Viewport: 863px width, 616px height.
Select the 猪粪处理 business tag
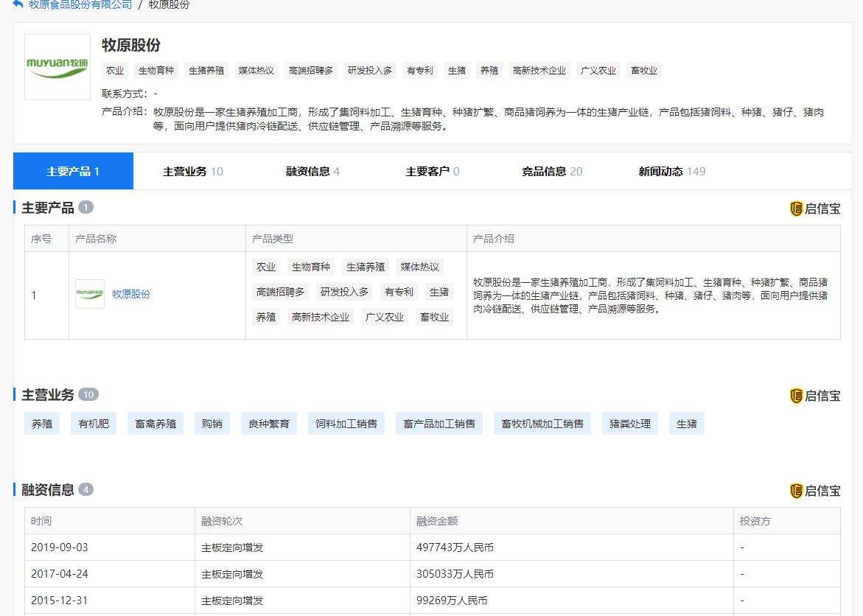(629, 423)
